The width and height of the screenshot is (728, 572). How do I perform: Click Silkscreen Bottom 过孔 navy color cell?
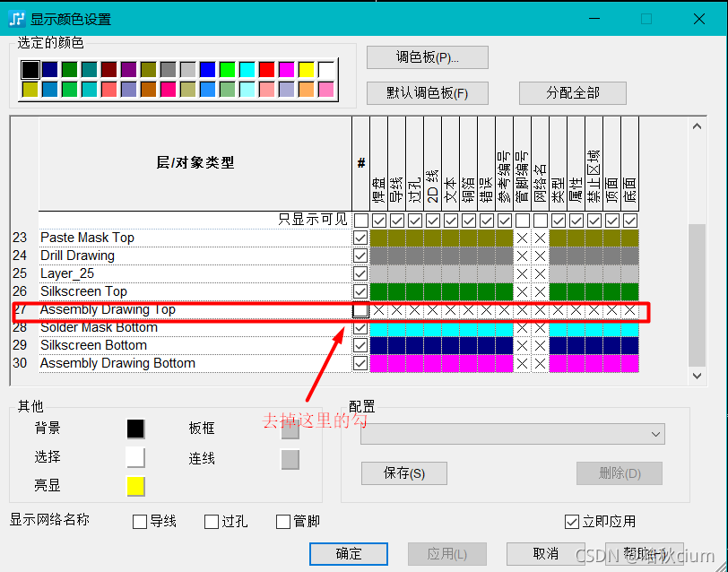(x=414, y=345)
